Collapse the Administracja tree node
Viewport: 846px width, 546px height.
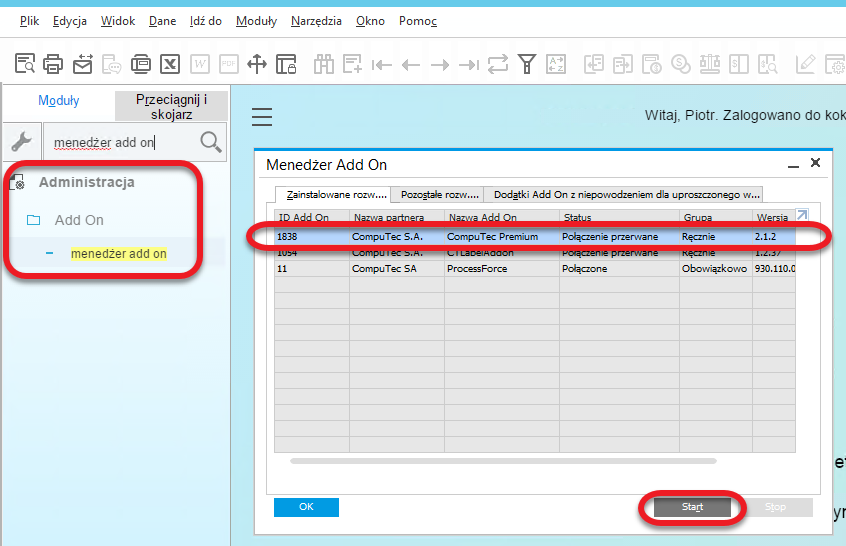[86, 183]
